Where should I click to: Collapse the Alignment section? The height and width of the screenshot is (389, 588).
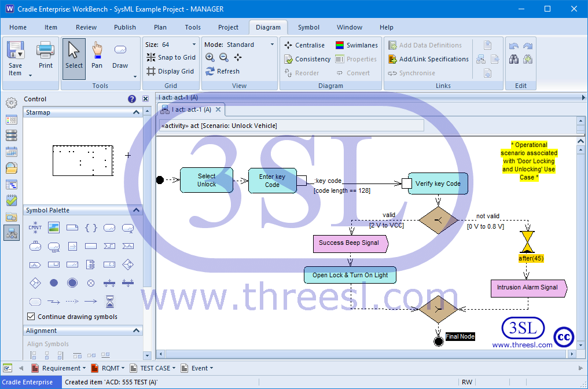pyautogui.click(x=136, y=331)
